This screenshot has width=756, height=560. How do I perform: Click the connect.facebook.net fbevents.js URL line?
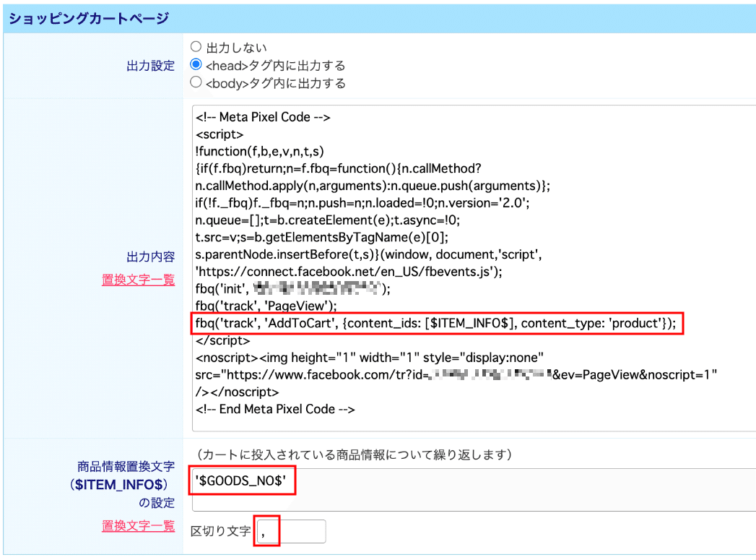349,272
